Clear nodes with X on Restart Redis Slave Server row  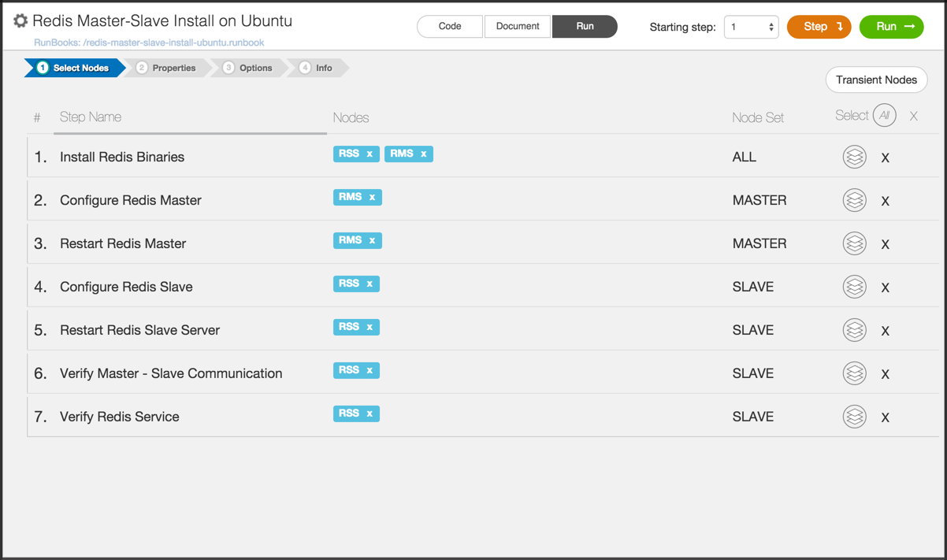point(885,331)
